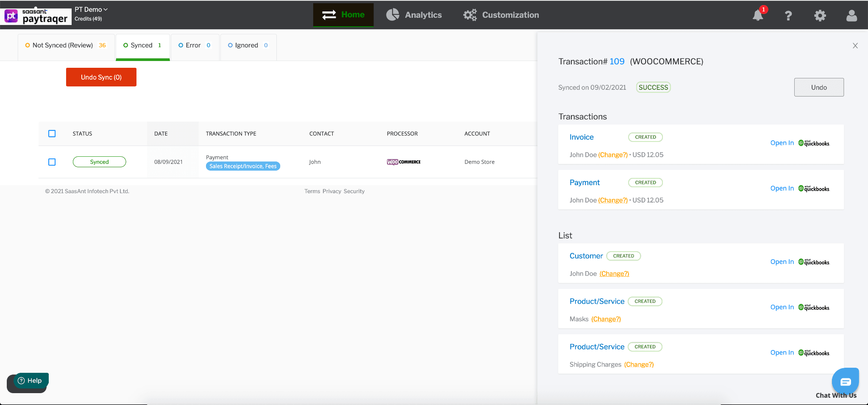
Task: Click the PayTraQer logo
Action: point(37,16)
